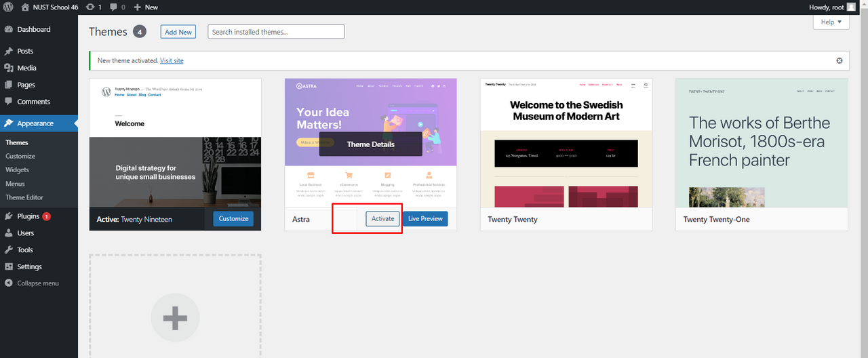This screenshot has width=868, height=358.
Task: Click Theme Details on Astra
Action: pyautogui.click(x=370, y=144)
